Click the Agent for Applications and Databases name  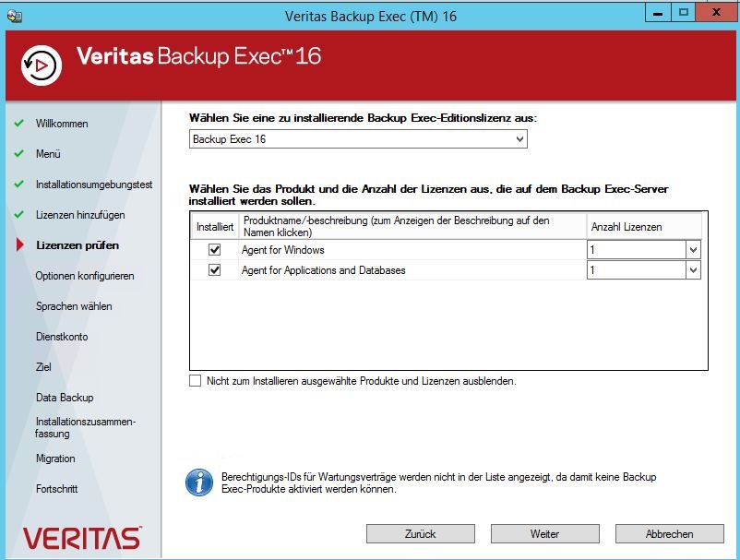point(324,270)
